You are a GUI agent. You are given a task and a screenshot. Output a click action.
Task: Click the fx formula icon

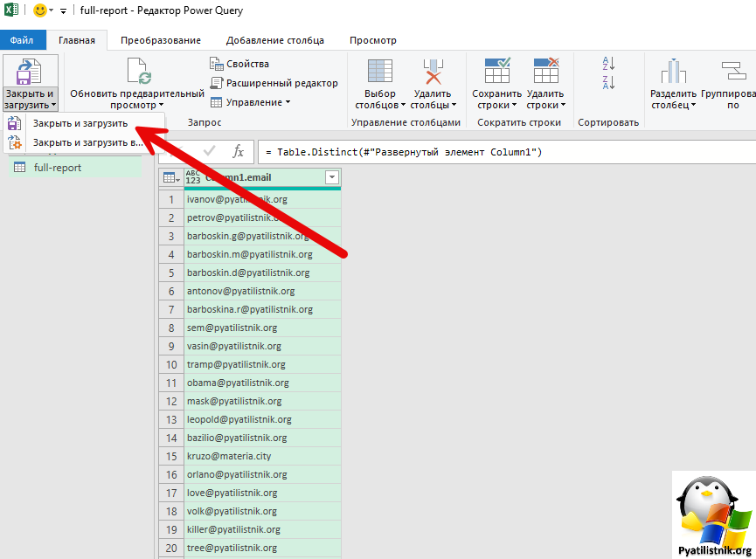(239, 152)
